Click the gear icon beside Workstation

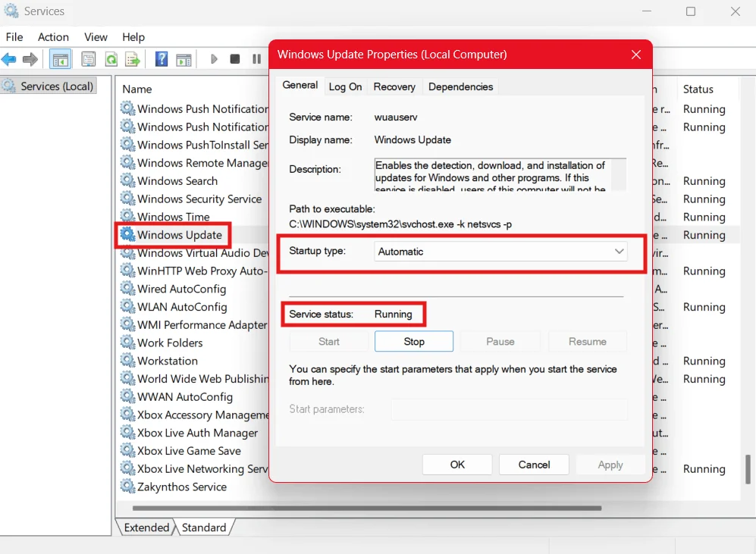(x=127, y=360)
